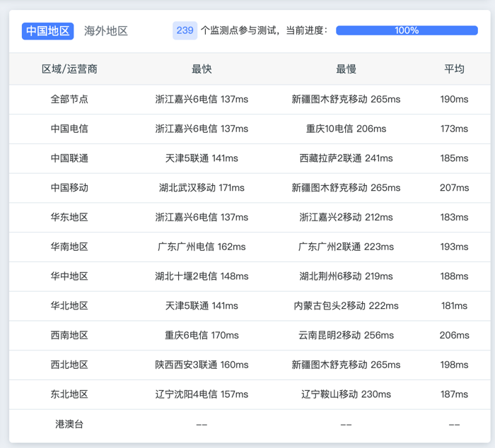
Task: Select the 华东地区 row label
Action: point(69,217)
